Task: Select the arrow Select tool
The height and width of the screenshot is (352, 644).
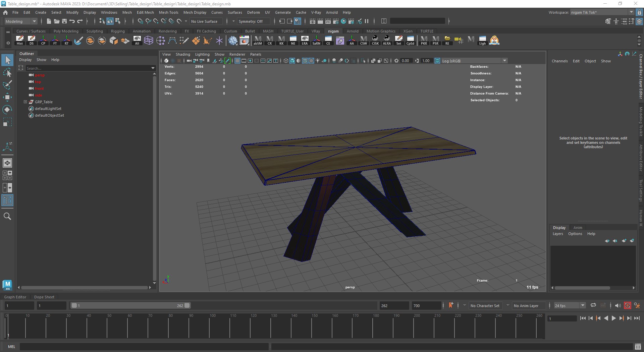Action: point(7,60)
